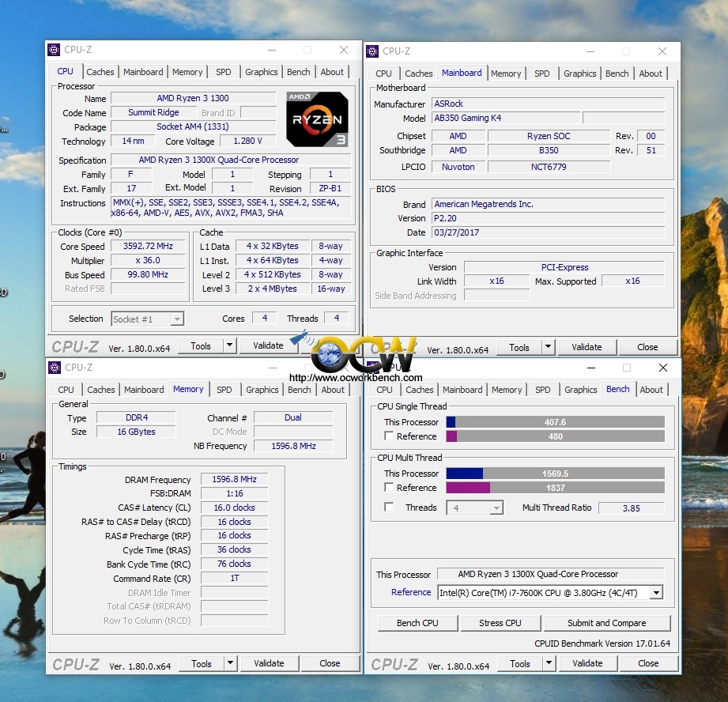Click the Level 3 cache value 2 x 4 MBytes
This screenshot has height=702, width=728.
click(272, 289)
